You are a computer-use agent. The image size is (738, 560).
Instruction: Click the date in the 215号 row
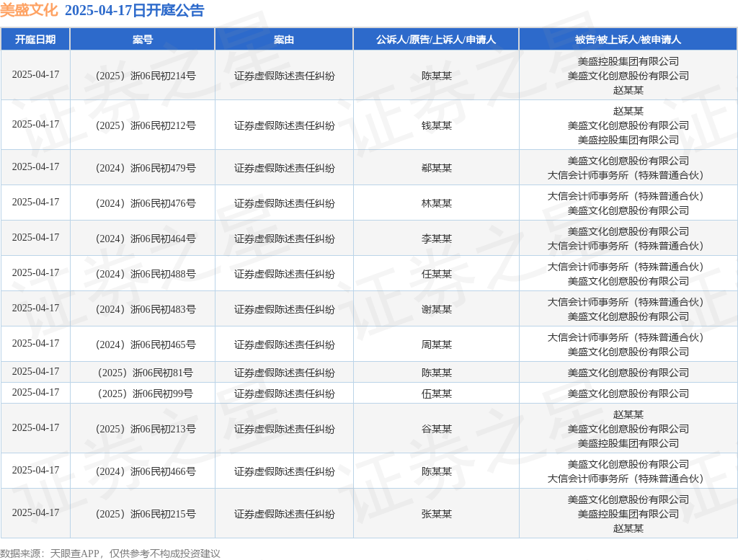pyautogui.click(x=36, y=512)
